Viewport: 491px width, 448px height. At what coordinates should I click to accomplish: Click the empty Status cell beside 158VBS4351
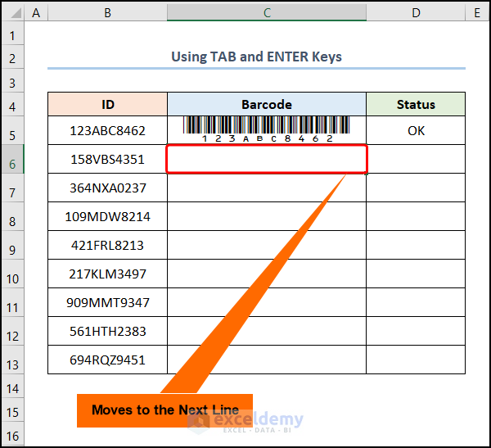416,159
